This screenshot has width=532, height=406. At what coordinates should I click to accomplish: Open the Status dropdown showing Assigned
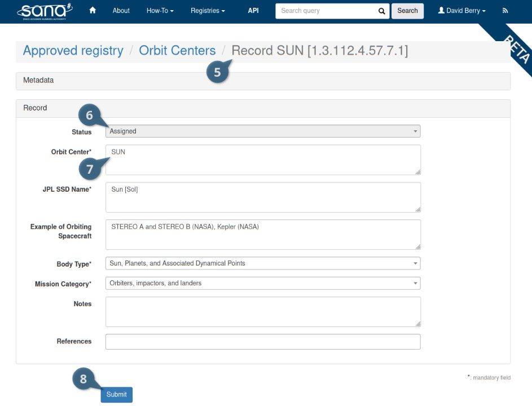tap(263, 131)
